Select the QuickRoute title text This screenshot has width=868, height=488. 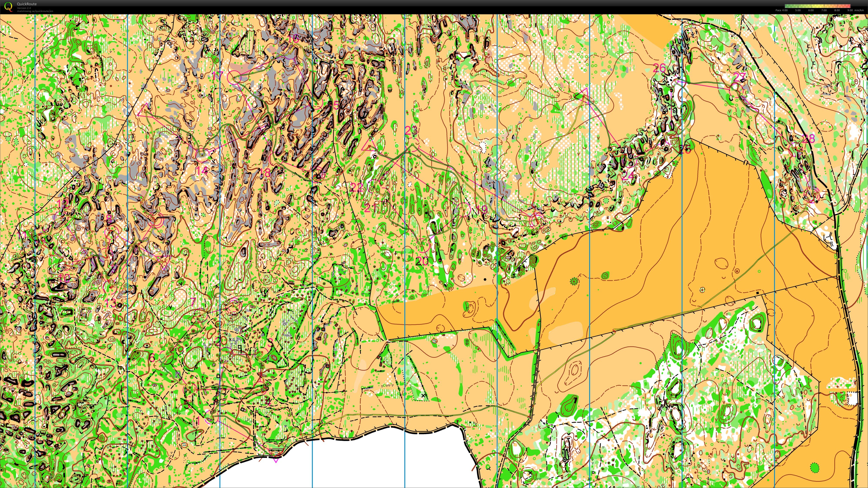tap(27, 4)
